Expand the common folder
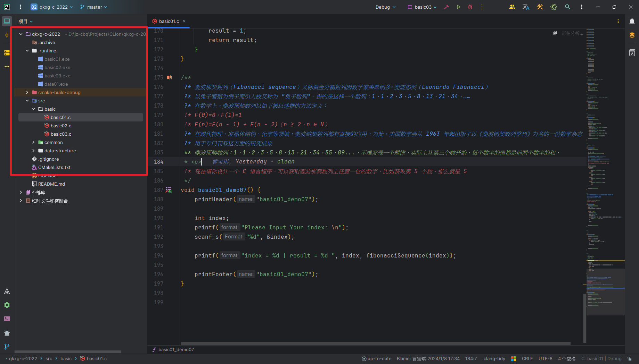The image size is (639, 364). click(33, 142)
